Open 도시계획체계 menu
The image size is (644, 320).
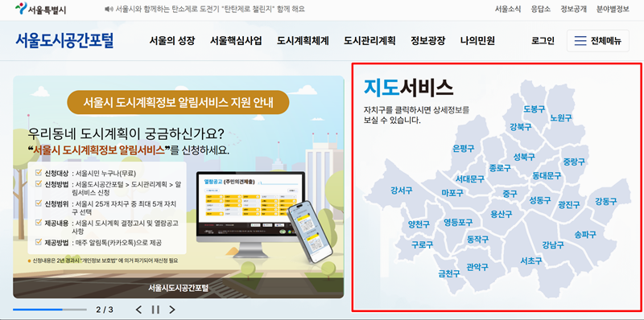pos(303,41)
